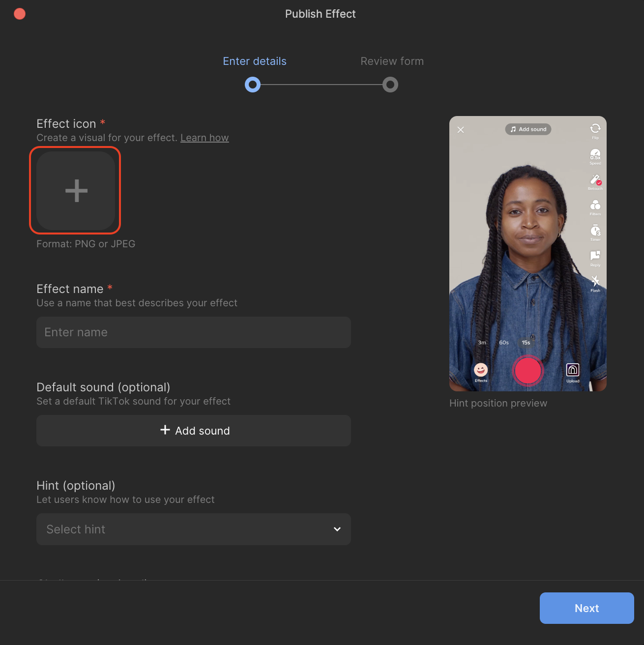This screenshot has width=644, height=645.
Task: Select the Review form step
Action: pos(392,61)
